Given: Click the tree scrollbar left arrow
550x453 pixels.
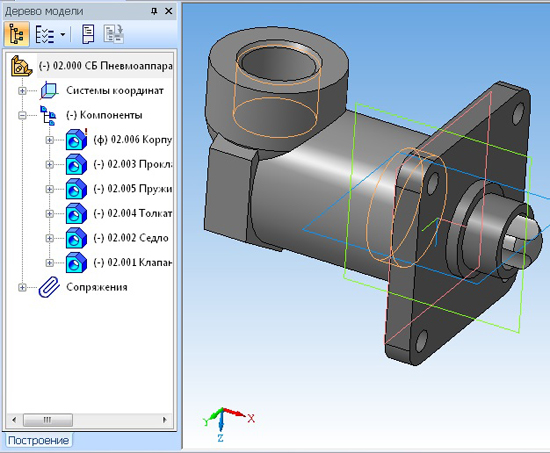Looking at the screenshot, I should point(14,420).
